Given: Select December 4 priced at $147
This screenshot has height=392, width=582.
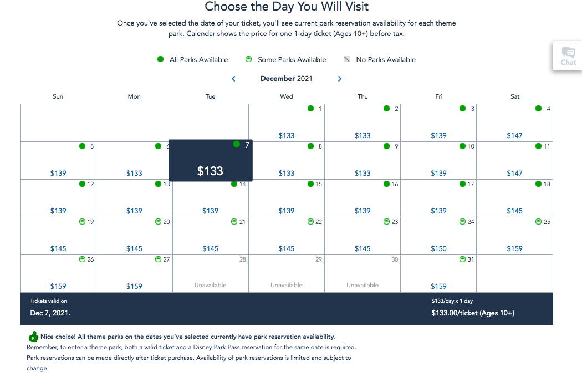Looking at the screenshot, I should (515, 123).
